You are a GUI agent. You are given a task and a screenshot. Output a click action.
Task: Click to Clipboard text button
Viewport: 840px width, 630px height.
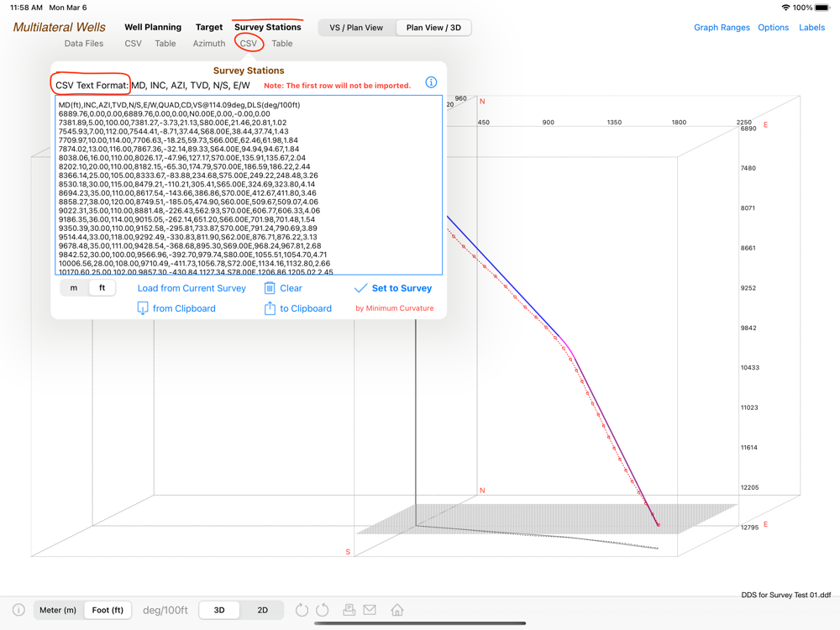pos(306,308)
